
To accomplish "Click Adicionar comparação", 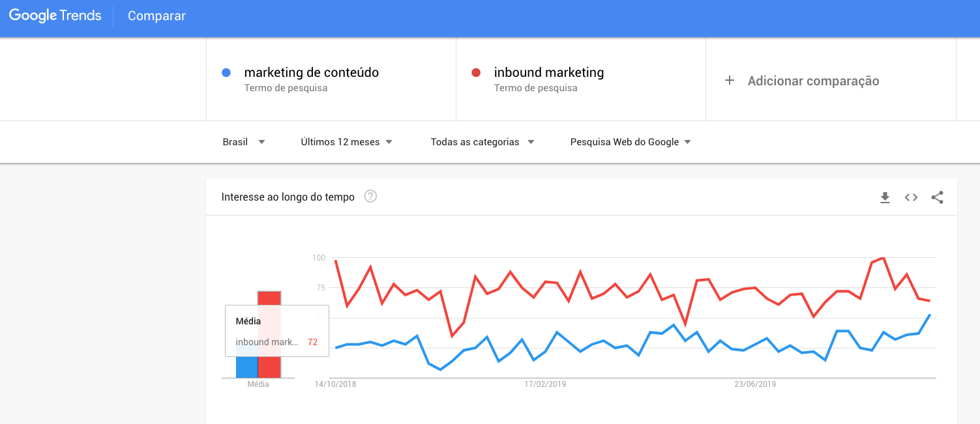I will click(x=813, y=80).
